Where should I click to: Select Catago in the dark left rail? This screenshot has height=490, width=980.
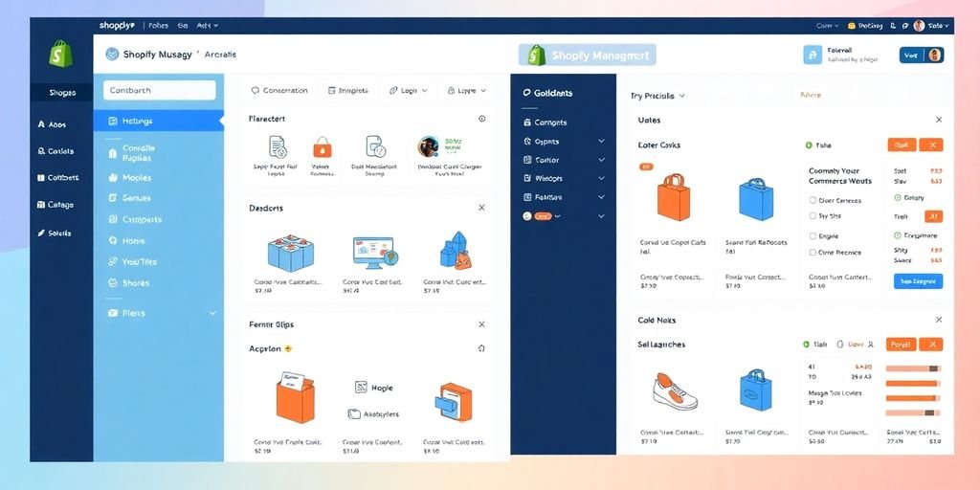[x=56, y=205]
